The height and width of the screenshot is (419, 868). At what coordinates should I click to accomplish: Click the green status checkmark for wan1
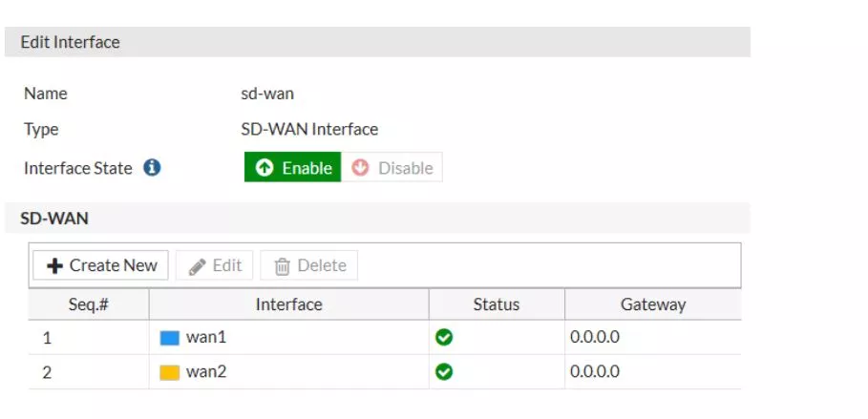(443, 338)
